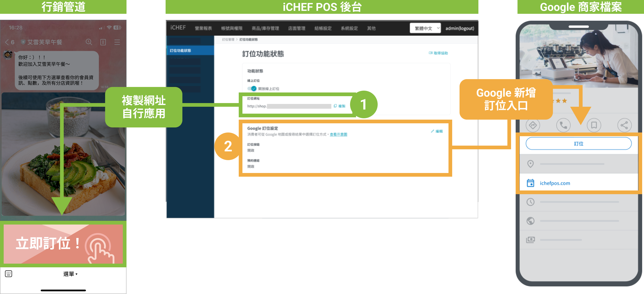644x294 pixels.
Task: Tap the share icon on Google profile
Action: [x=624, y=125]
